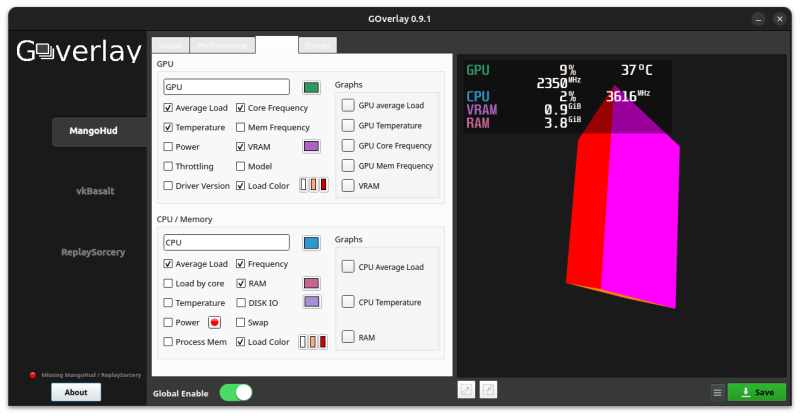The width and height of the screenshot is (800, 416).
Task: Disable GPU Core Frequency checkbox
Action: [x=240, y=108]
